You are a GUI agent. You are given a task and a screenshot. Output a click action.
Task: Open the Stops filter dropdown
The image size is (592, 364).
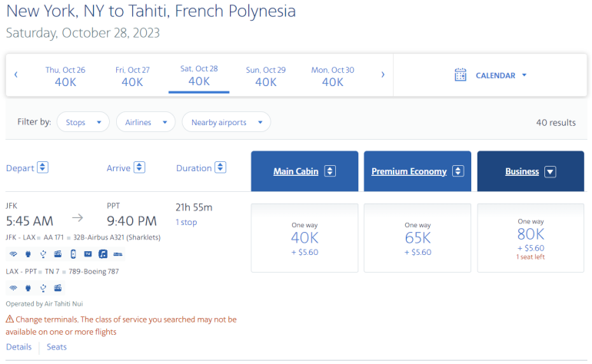coord(83,122)
